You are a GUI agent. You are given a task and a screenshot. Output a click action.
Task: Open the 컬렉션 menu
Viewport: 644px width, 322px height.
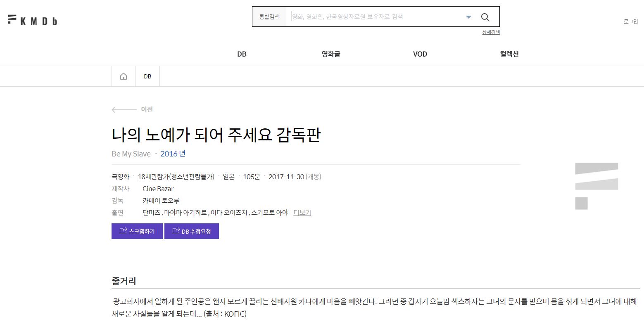point(509,54)
